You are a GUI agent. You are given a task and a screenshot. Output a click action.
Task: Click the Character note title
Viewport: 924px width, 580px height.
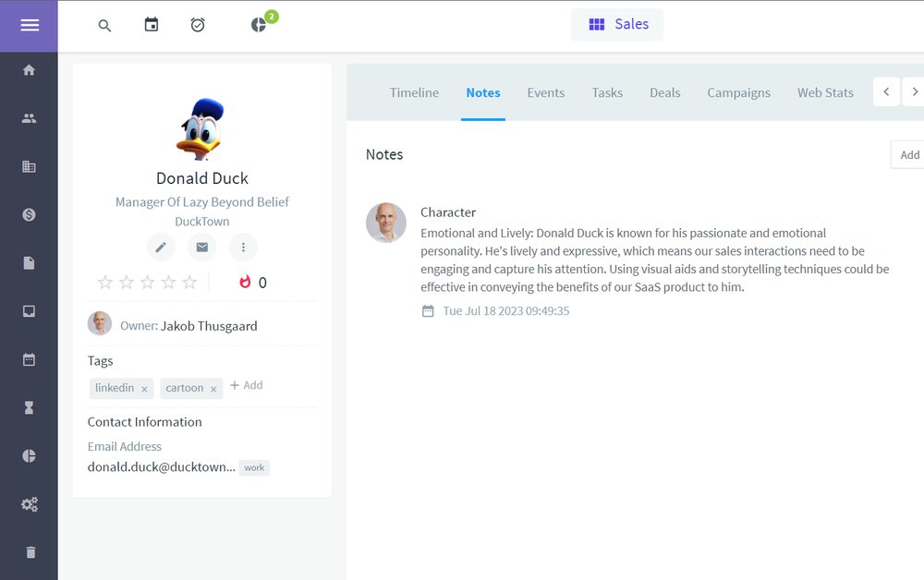click(x=448, y=212)
